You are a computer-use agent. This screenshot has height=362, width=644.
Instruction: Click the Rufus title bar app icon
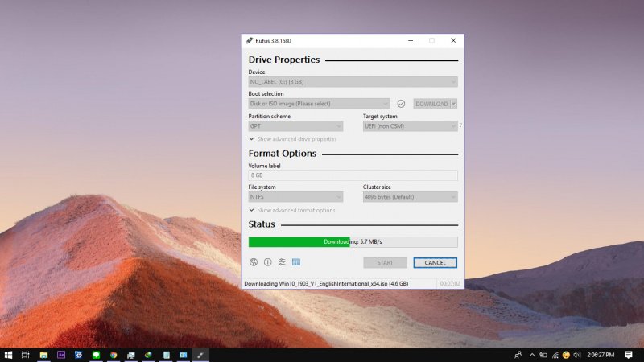(250, 41)
